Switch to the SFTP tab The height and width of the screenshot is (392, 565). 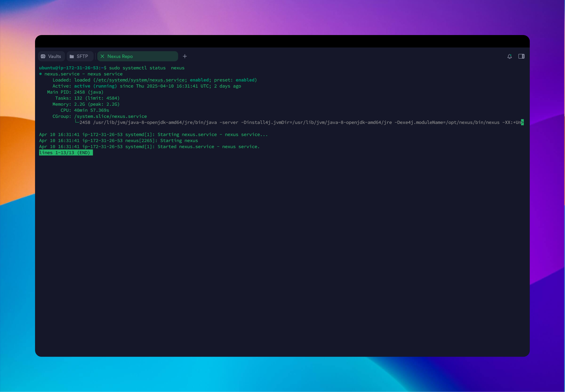pos(80,56)
